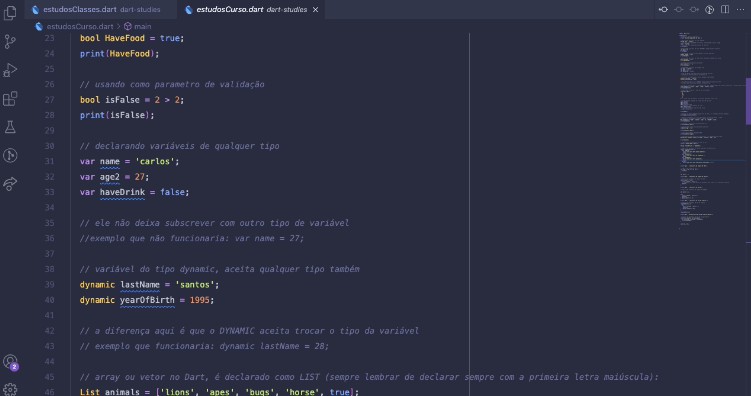Open Run and Debug view
This screenshot has width=751, height=396.
point(10,70)
